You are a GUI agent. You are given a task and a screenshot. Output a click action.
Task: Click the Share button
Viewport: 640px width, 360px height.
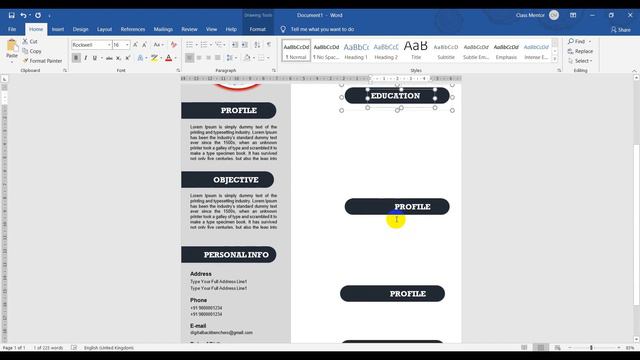(x=620, y=29)
